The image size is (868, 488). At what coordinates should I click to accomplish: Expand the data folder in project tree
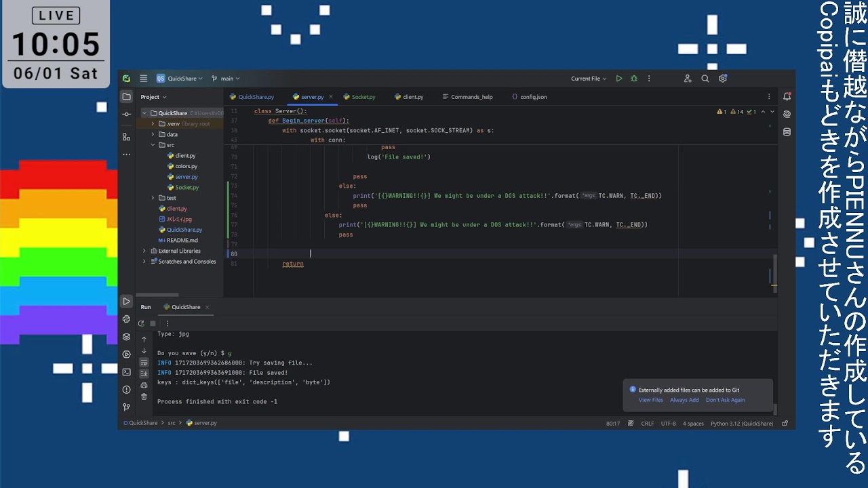point(153,134)
